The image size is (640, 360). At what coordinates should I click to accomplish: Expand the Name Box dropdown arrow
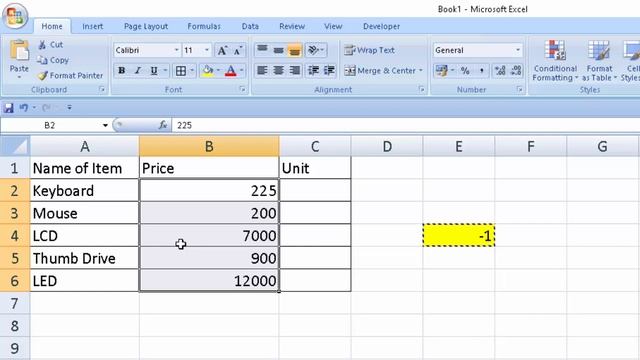point(105,125)
